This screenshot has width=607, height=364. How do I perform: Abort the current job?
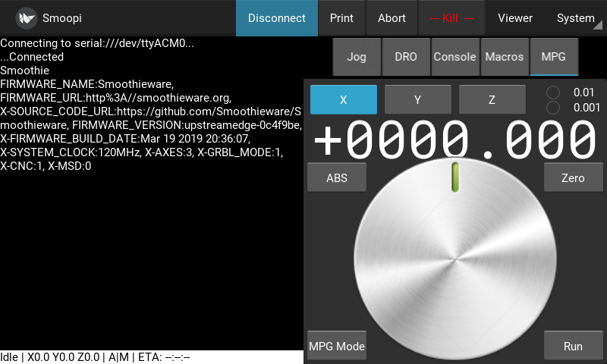pos(392,18)
